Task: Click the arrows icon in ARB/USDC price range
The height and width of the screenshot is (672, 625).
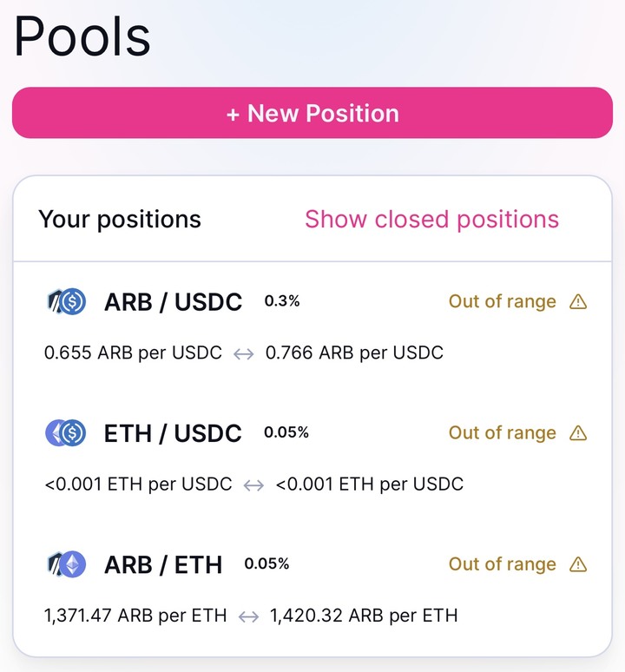Action: click(x=243, y=353)
